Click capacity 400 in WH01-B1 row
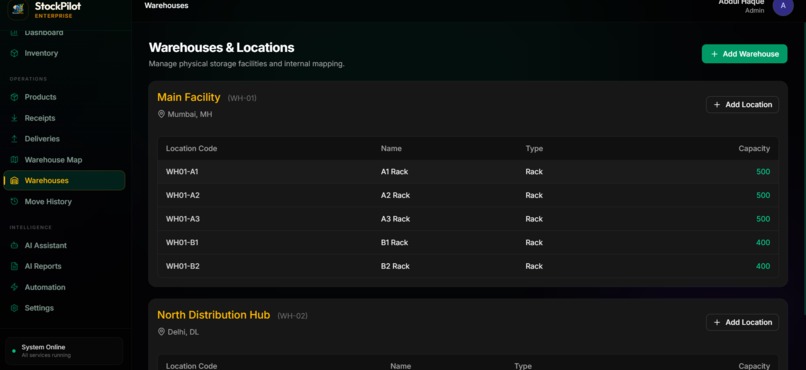This screenshot has width=806, height=370. (x=763, y=243)
